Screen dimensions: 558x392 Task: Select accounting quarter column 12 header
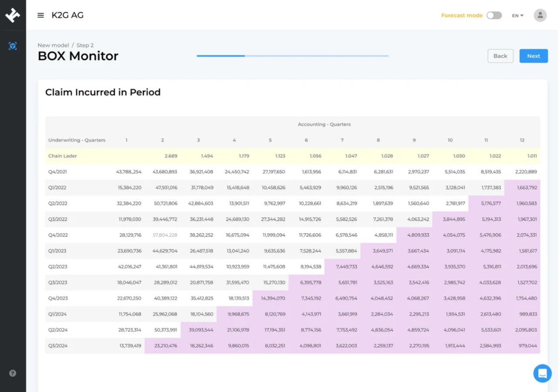pyautogui.click(x=522, y=140)
